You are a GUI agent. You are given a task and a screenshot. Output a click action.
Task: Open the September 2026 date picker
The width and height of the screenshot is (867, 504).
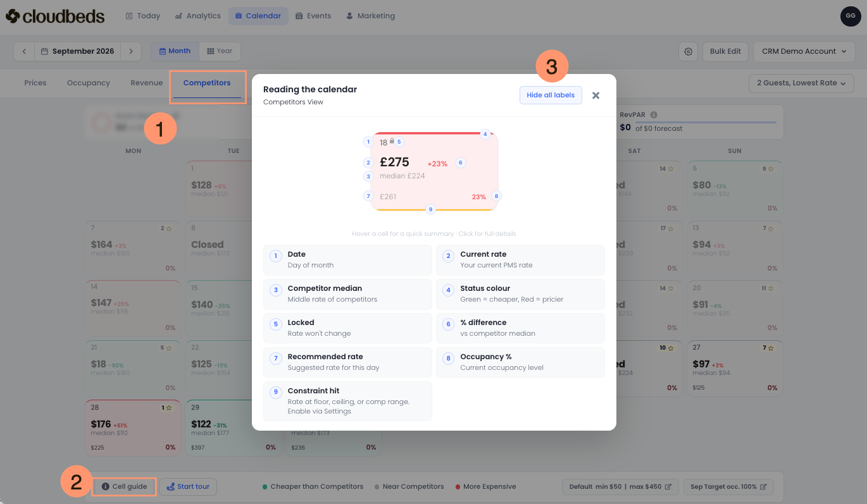point(78,51)
